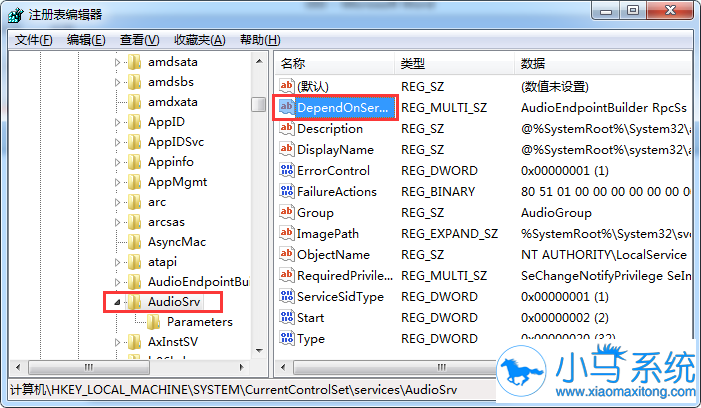Click the AudioSrv folder icon

coord(135,302)
